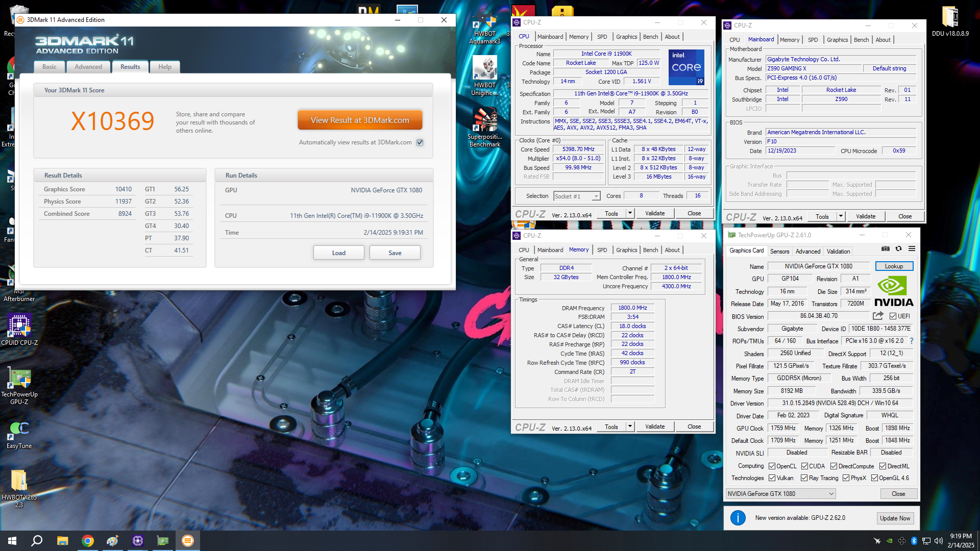Viewport: 980px width, 551px height.
Task: Click Update Now for GPU-Z 2.62.0
Action: 895,518
